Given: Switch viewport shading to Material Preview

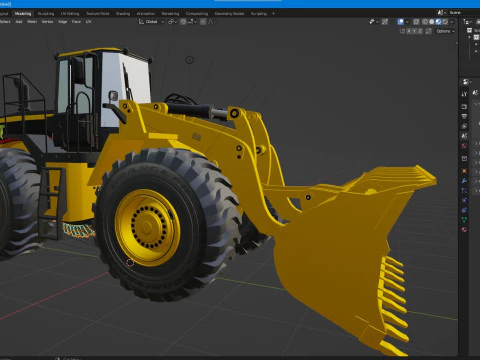Looking at the screenshot, I should 438,22.
